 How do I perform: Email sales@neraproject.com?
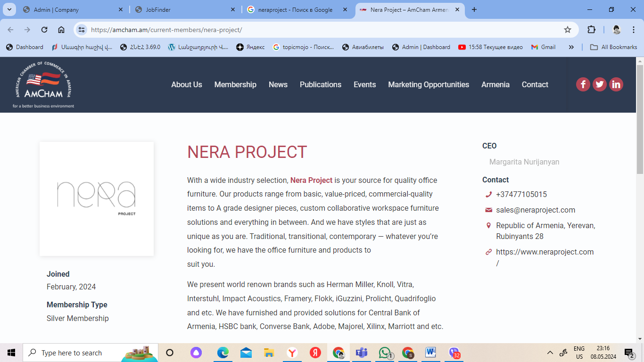point(536,210)
